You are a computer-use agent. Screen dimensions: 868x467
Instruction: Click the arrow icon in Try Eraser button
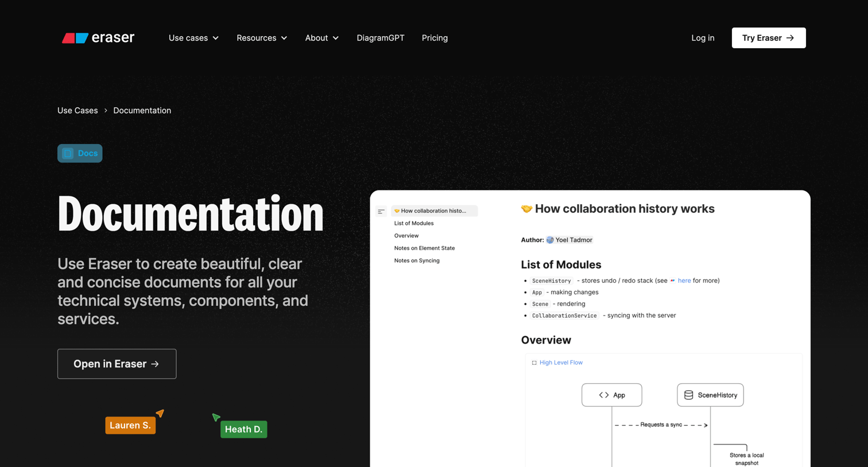790,38
